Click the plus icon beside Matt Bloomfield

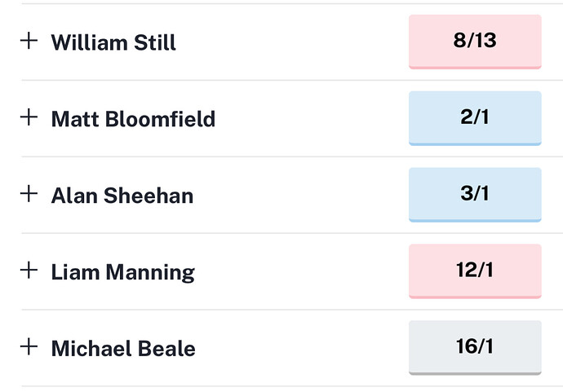(x=29, y=117)
